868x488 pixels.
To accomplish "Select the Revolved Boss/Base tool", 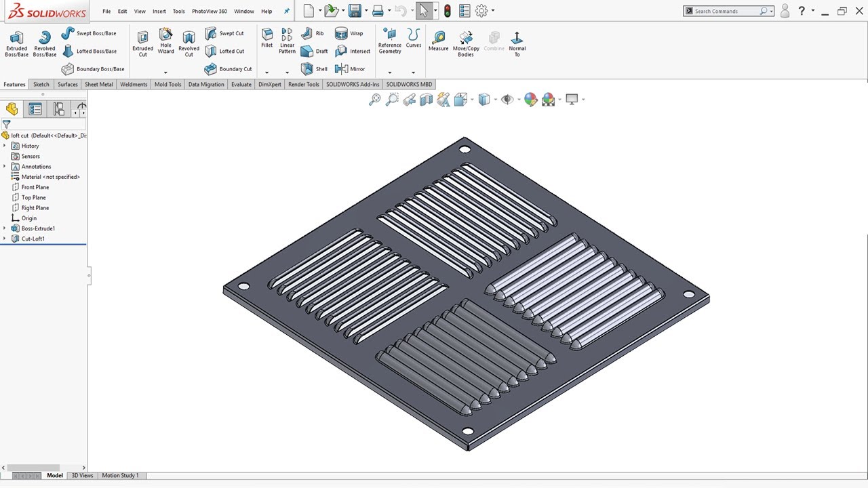I will (45, 44).
